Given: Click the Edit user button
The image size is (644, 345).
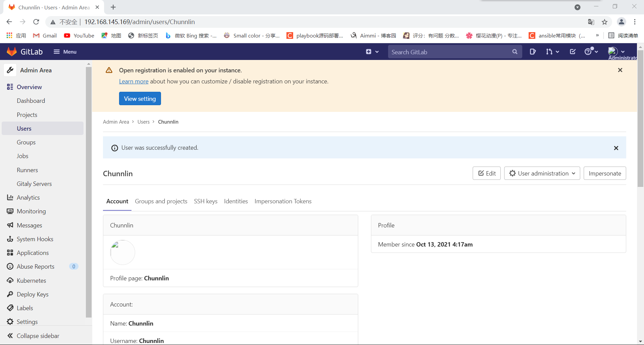Looking at the screenshot, I should (487, 173).
